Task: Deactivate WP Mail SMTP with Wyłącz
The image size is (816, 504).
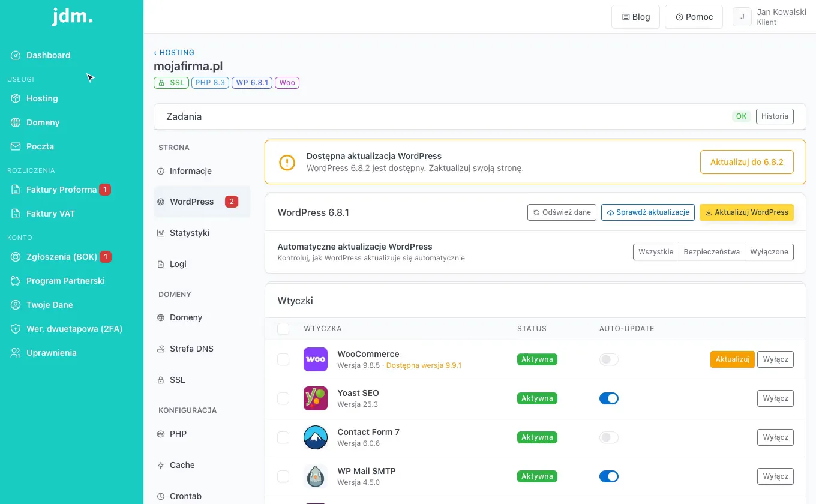Action: point(775,476)
